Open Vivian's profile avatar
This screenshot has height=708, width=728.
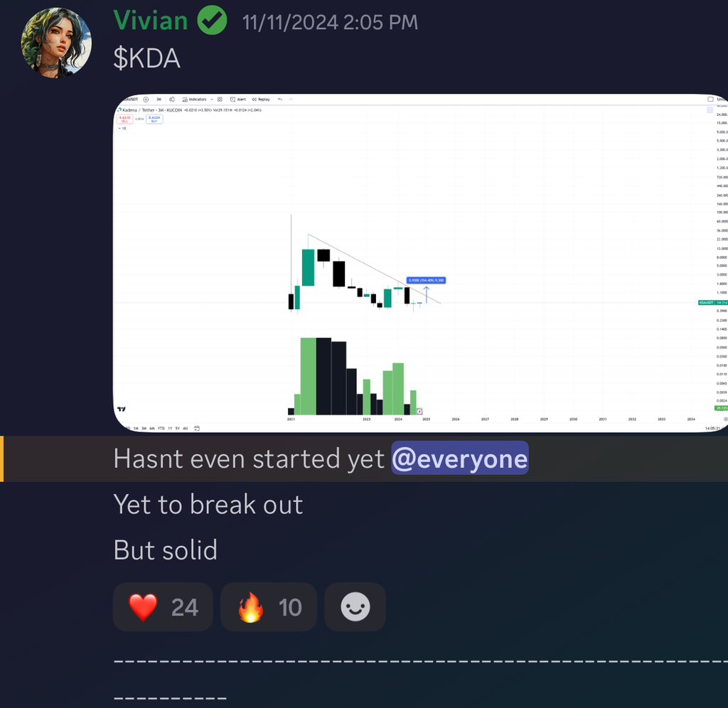pos(56,42)
